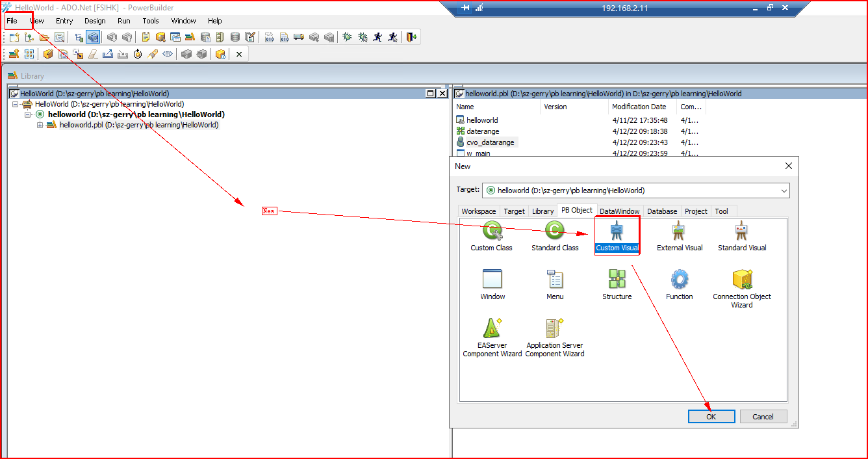Switch to the Tool tab
The height and width of the screenshot is (459, 868).
pos(722,211)
